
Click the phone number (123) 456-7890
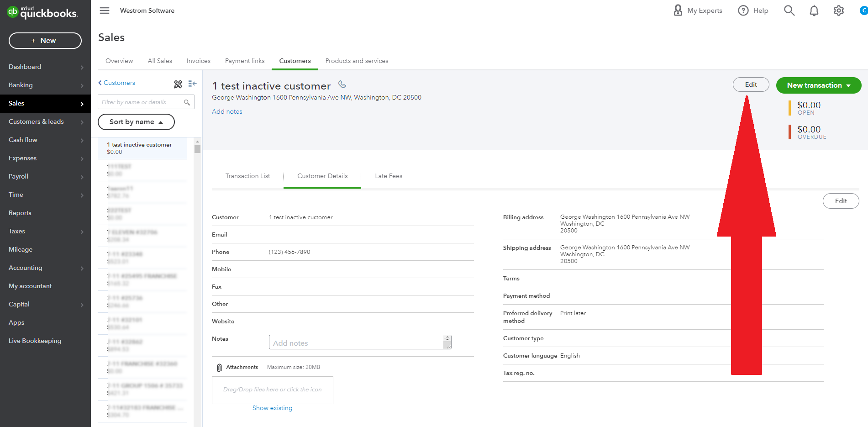point(289,252)
